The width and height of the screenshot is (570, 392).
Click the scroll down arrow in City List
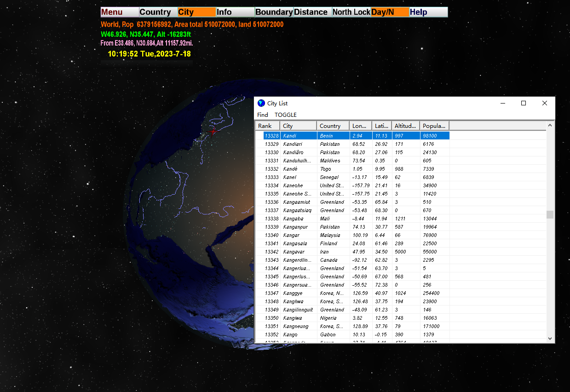tap(550, 338)
